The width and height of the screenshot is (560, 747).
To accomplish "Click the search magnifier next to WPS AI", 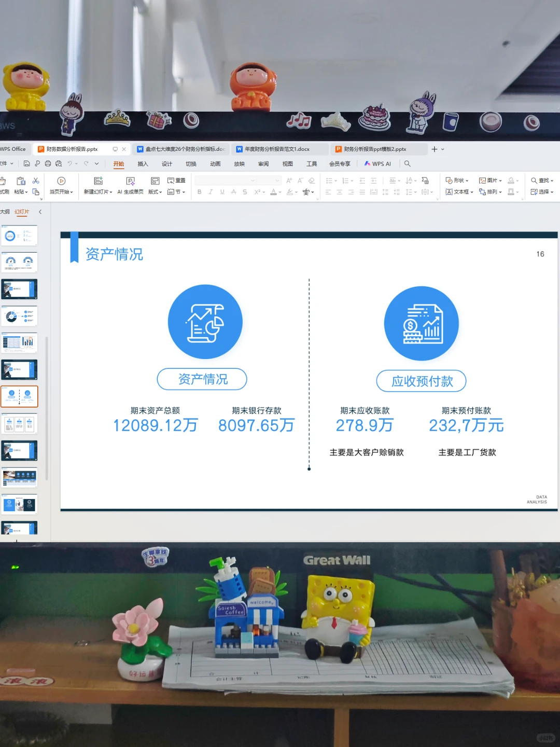I will (x=408, y=163).
